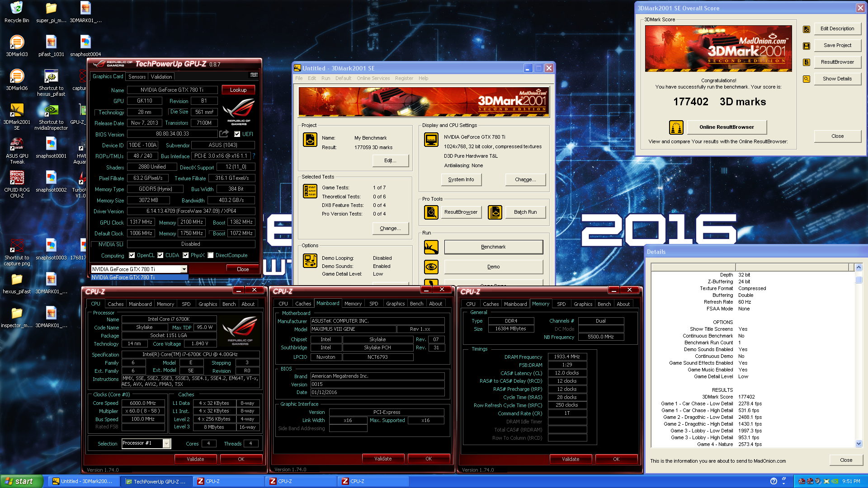Toggle the UEFI checkbox in GPU-Z

(x=237, y=134)
